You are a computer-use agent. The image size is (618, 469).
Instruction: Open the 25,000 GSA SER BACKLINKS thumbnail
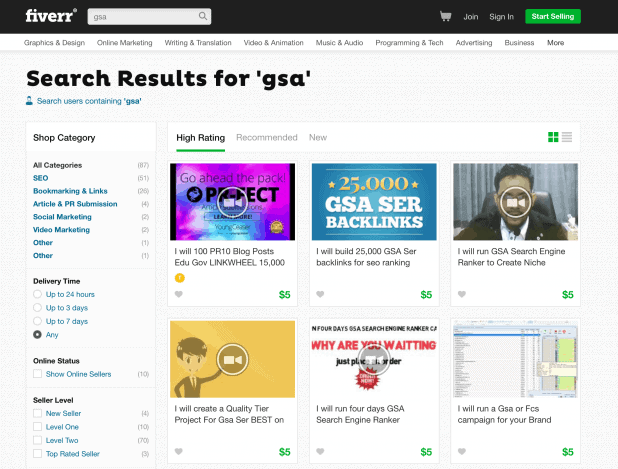[374, 202]
